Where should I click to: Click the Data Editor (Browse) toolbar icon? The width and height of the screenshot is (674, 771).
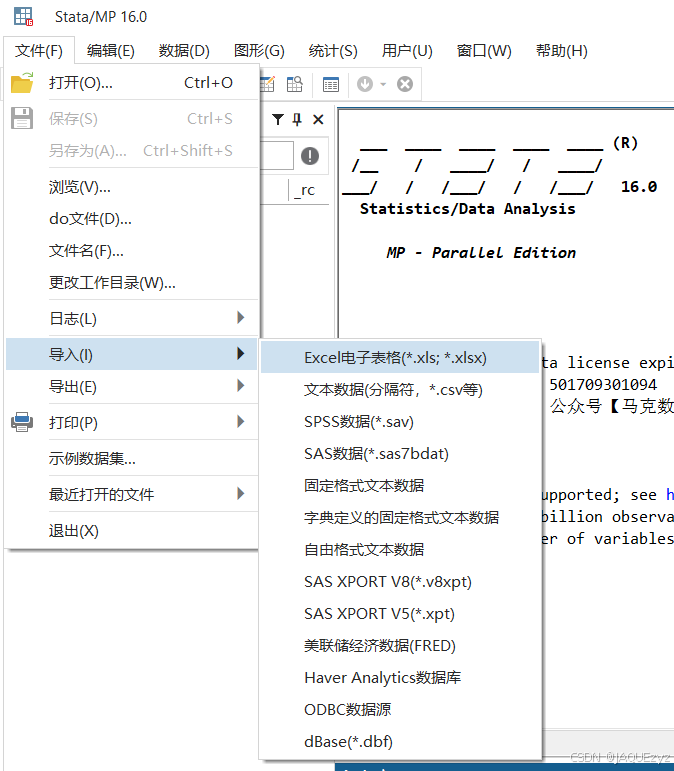point(295,84)
